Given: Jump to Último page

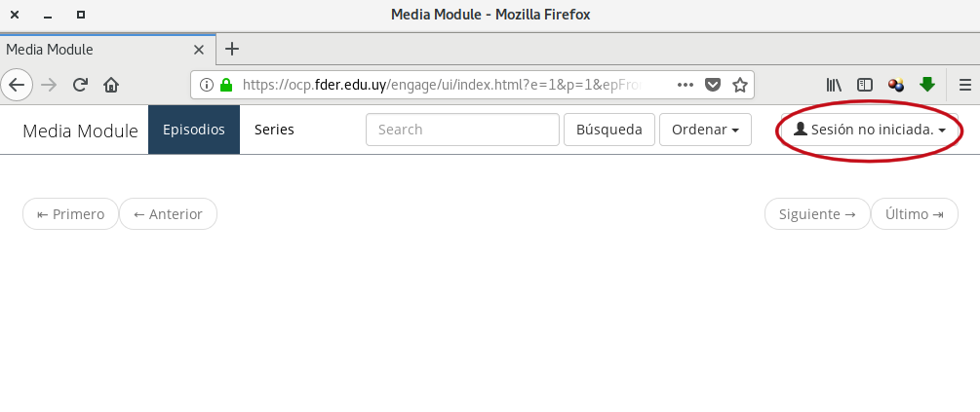Looking at the screenshot, I should pyautogui.click(x=915, y=214).
